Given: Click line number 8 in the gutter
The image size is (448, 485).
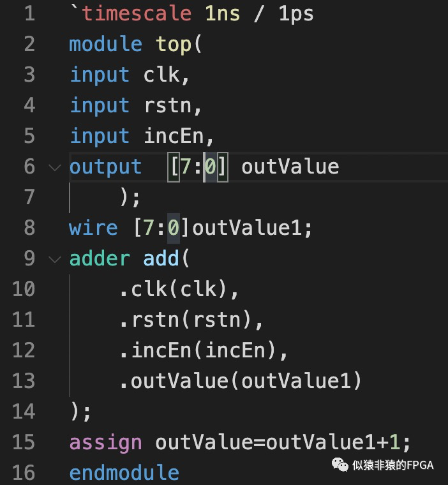Looking at the screenshot, I should pos(30,228).
